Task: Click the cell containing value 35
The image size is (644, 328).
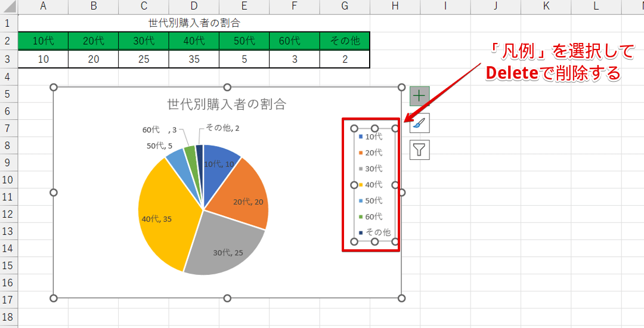Action: pyautogui.click(x=194, y=59)
